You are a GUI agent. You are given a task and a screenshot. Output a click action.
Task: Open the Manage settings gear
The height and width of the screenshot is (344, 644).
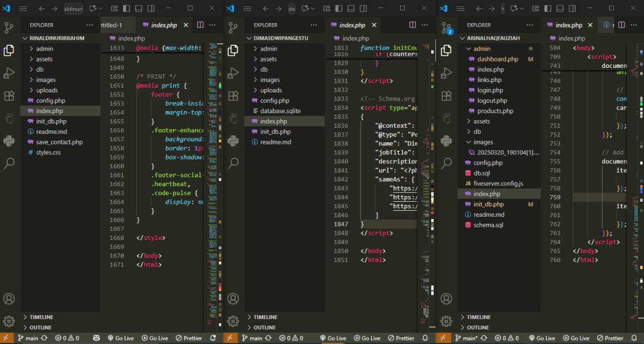(x=9, y=321)
